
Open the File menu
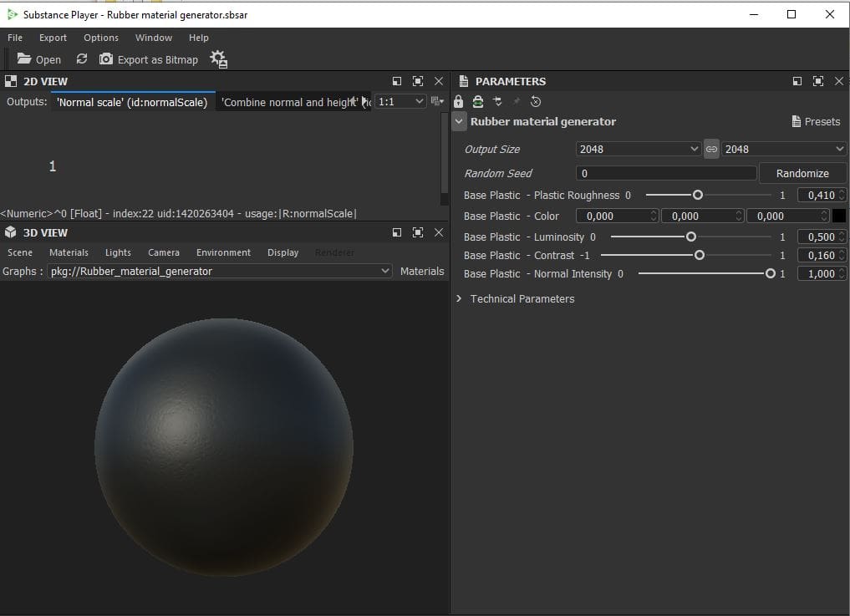point(15,38)
